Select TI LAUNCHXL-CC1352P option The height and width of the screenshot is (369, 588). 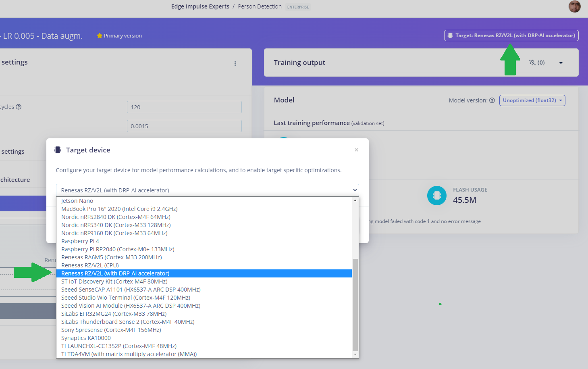coord(204,346)
